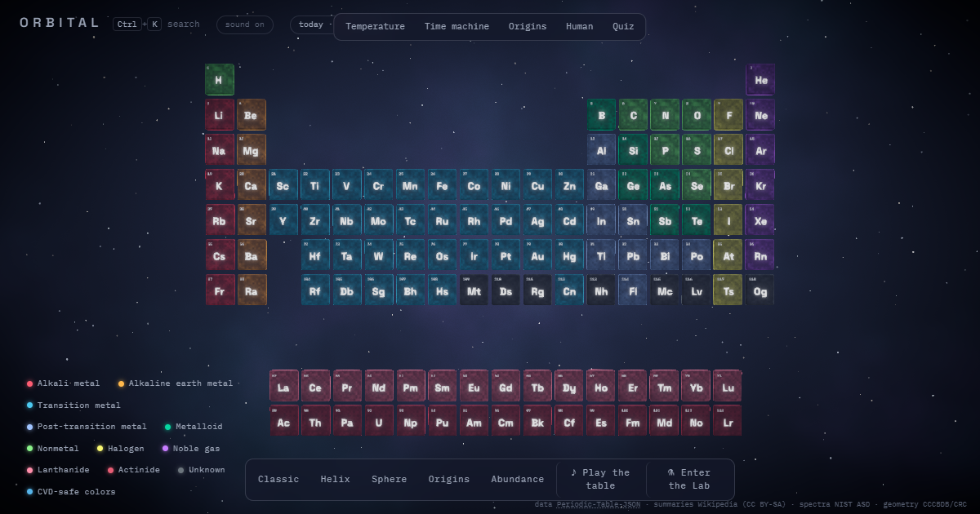
Task: Select the Lutetium (Lu) tile
Action: click(x=728, y=385)
